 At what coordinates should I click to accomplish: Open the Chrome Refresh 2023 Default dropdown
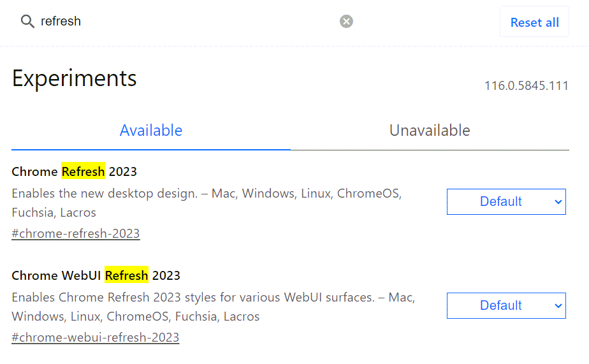(501, 201)
